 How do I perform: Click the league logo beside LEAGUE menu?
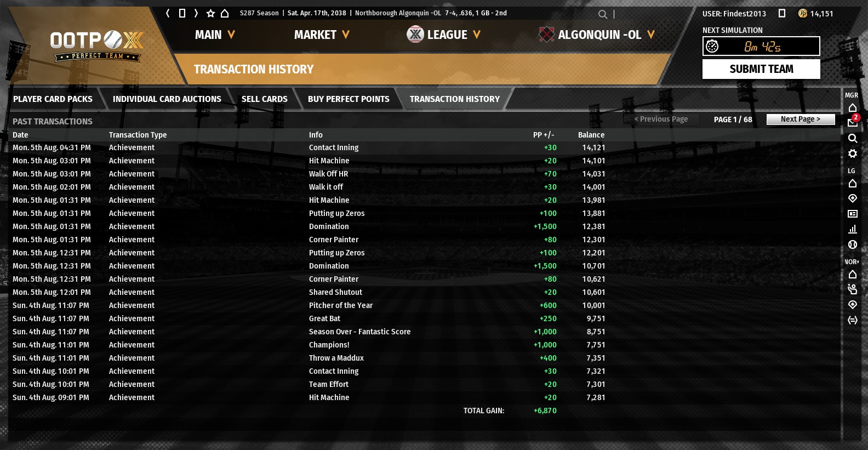pos(415,35)
